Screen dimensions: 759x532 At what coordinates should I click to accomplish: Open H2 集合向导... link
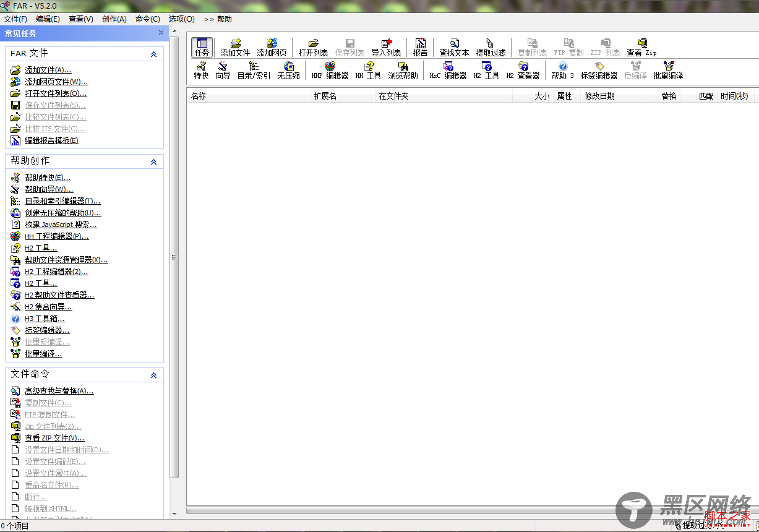[48, 307]
